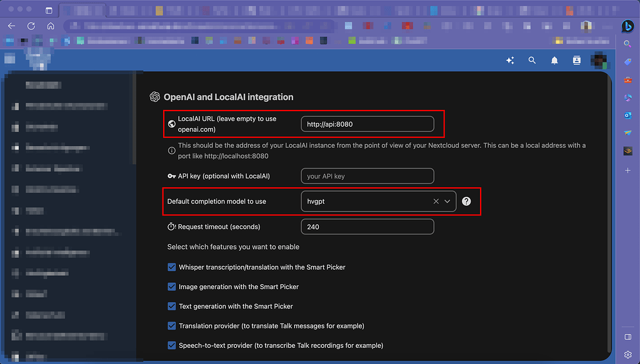Screen dimensions: 640x364
Task: Click the user avatar in the top right
Action: point(599,61)
